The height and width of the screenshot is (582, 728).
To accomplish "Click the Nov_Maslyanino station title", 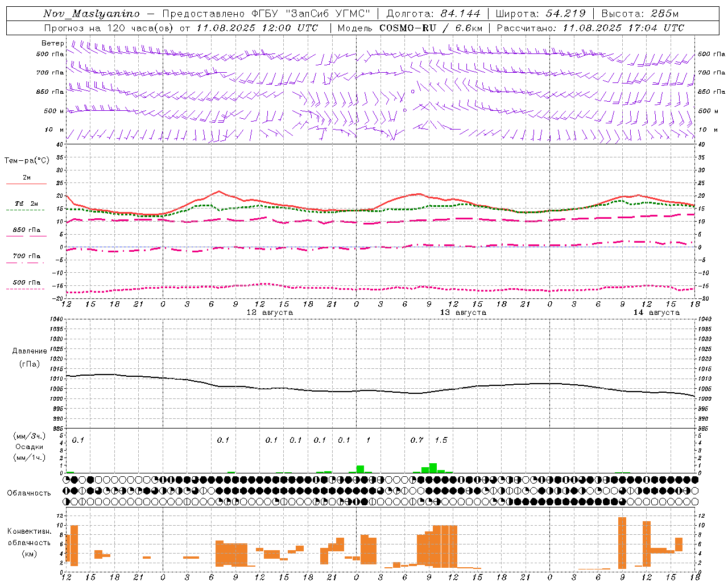I will click(x=92, y=14).
